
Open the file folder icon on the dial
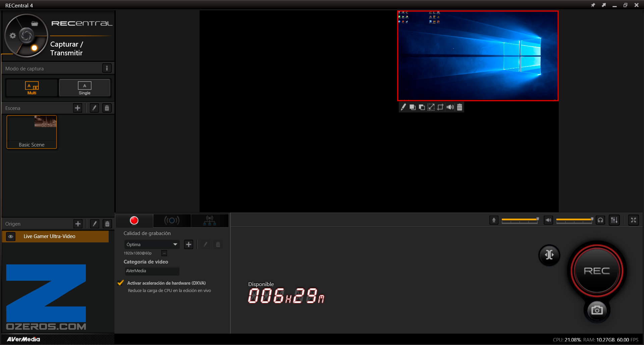35,23
